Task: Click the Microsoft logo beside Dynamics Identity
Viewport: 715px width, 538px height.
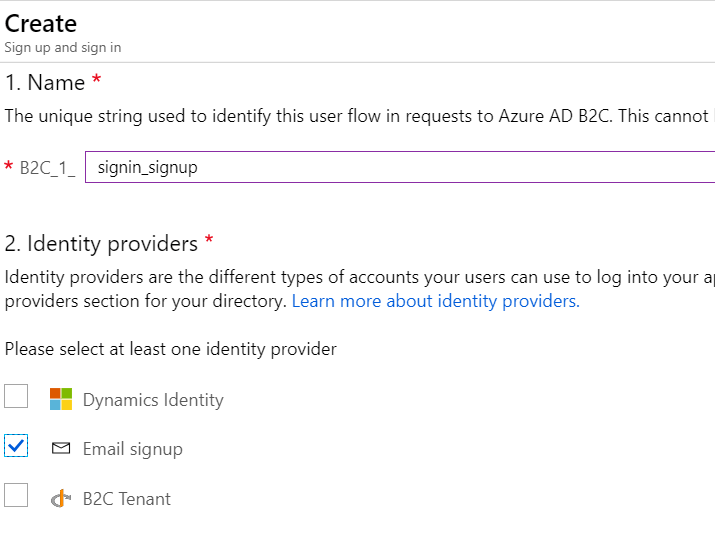Action: click(x=61, y=400)
